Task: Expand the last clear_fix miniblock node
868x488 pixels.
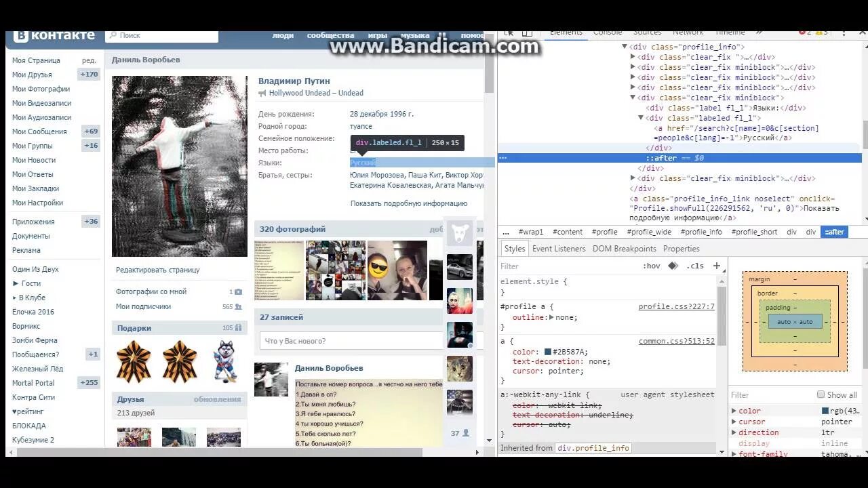Action: 633,178
